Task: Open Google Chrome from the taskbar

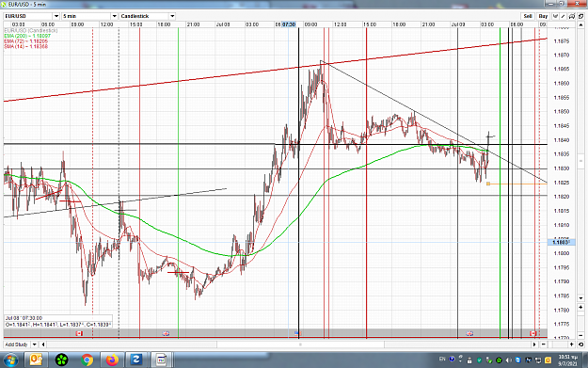Action: (87, 360)
